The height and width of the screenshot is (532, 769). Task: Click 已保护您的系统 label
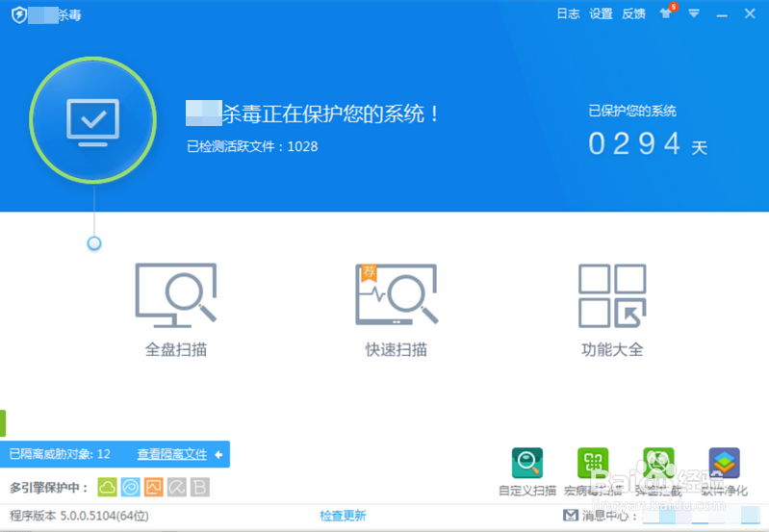click(632, 111)
